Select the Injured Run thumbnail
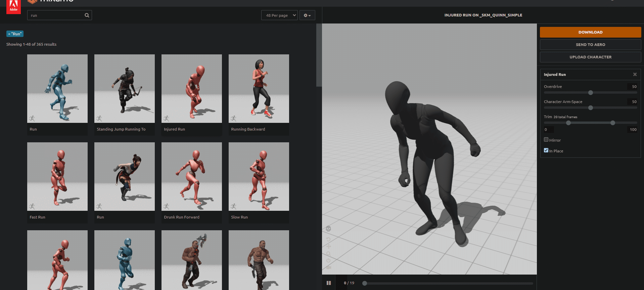644x290 pixels. point(192,89)
